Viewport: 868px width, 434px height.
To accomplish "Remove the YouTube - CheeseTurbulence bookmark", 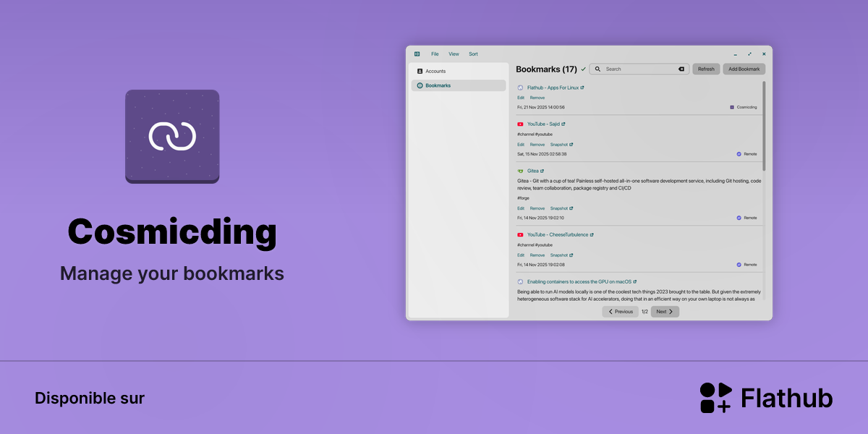I will point(537,255).
